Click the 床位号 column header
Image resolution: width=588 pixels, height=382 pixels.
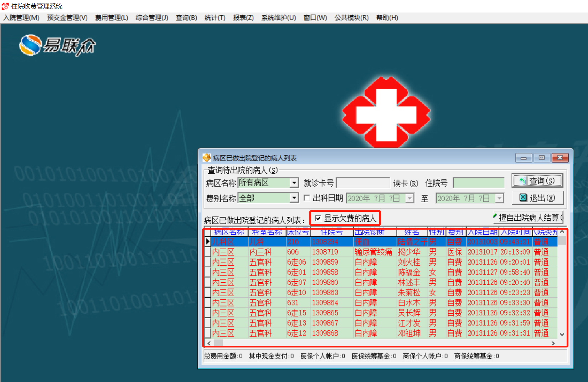[x=298, y=232]
